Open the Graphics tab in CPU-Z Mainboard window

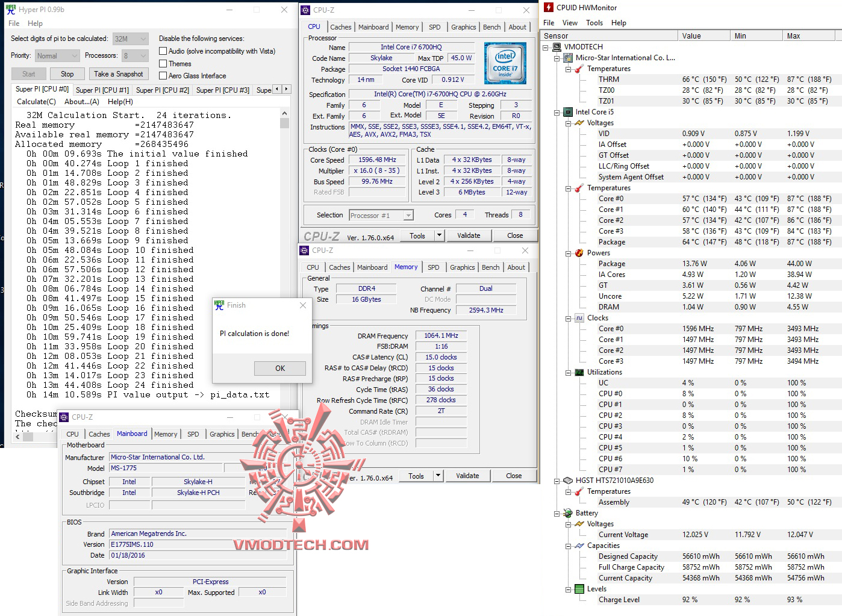coord(222,434)
